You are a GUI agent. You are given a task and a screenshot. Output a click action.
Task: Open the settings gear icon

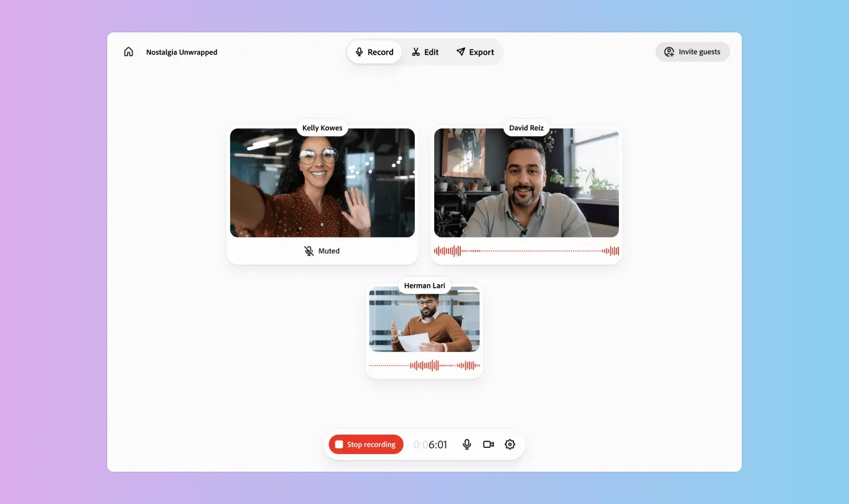coord(510,444)
